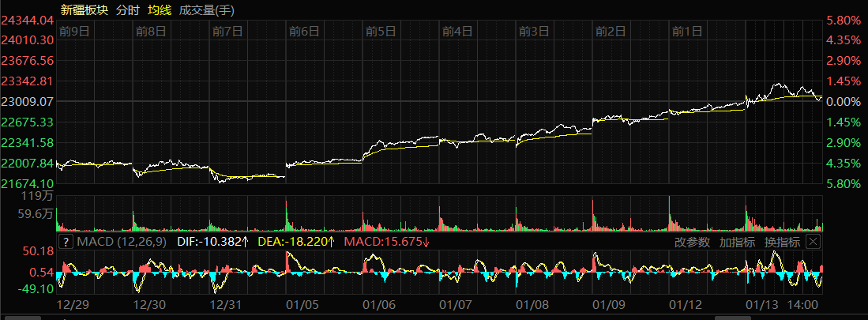Click the 23009.07 baseline price label
The height and width of the screenshot is (320, 868).
tap(28, 102)
